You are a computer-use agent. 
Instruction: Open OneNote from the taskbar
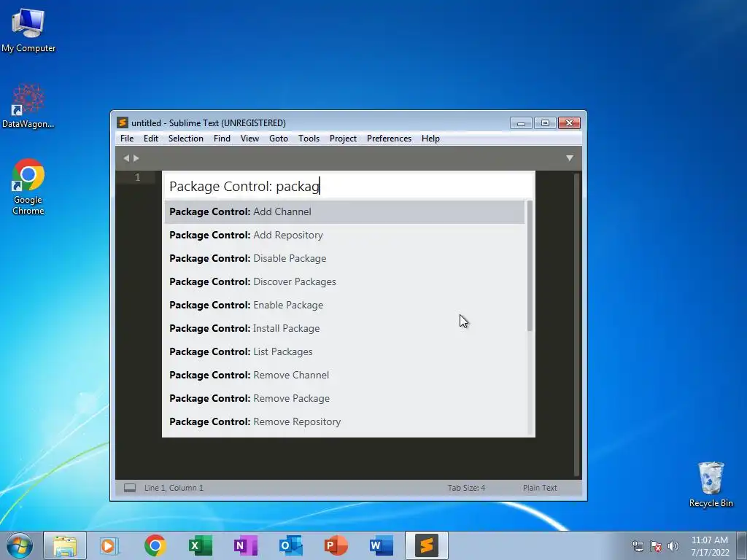point(245,545)
